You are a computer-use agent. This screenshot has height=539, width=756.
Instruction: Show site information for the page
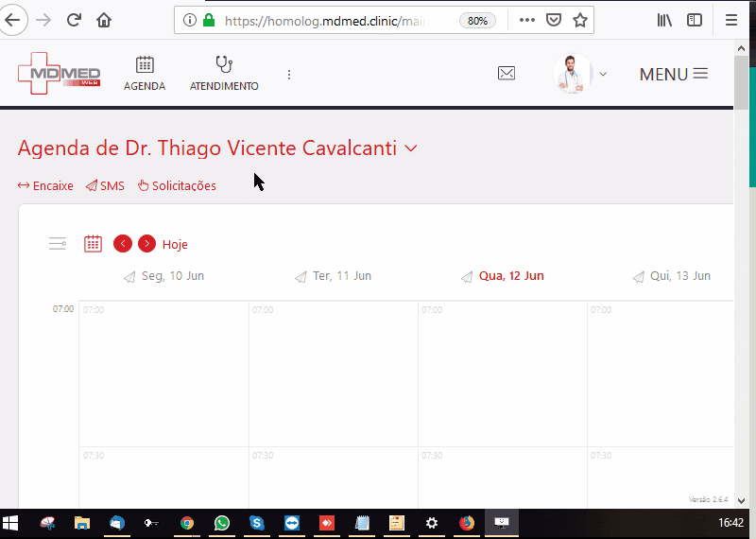190,20
